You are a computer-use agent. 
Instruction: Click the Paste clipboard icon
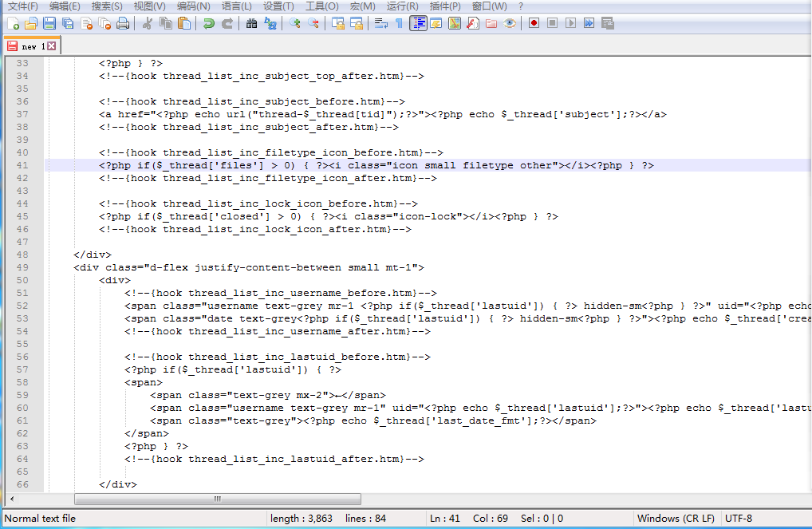pyautogui.click(x=183, y=23)
